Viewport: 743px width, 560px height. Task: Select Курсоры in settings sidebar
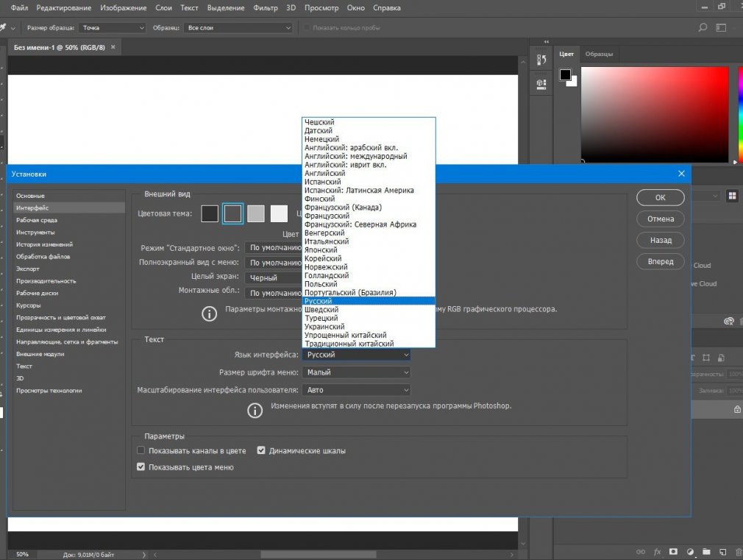[69, 305]
